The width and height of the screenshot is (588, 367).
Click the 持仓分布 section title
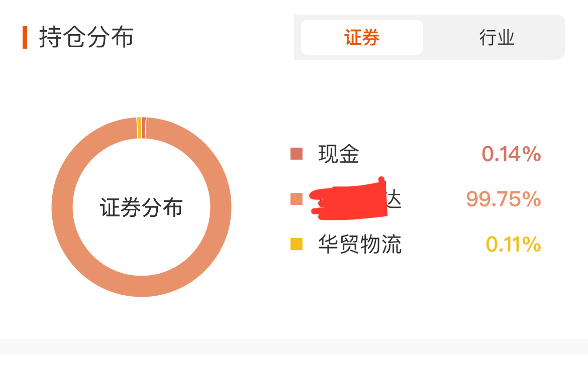pos(86,37)
